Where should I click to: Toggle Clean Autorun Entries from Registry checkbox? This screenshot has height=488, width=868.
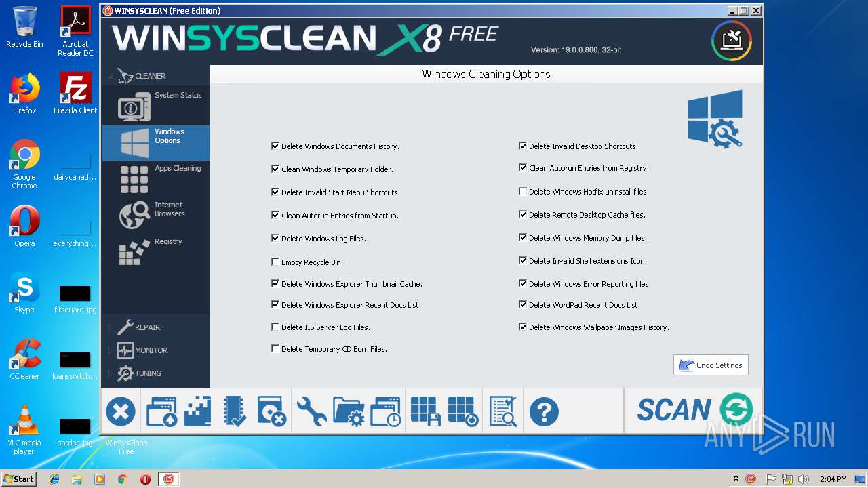point(523,167)
